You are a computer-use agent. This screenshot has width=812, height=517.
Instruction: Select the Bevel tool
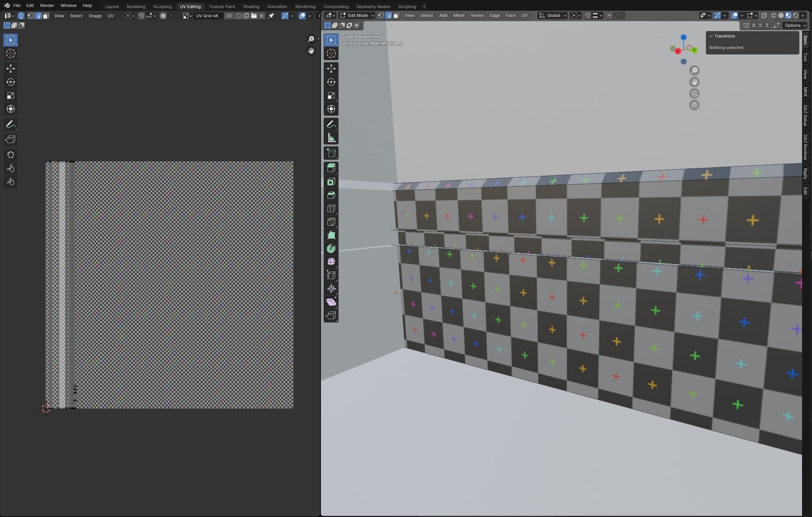331,195
